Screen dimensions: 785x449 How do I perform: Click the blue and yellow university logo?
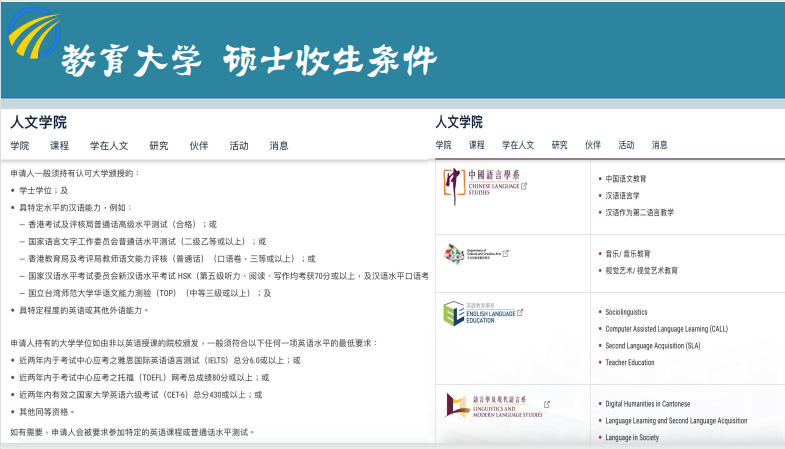coord(34,33)
